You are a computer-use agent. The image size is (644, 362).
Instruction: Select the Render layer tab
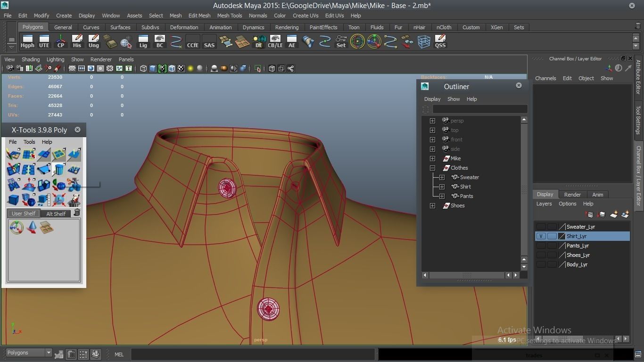tap(572, 195)
